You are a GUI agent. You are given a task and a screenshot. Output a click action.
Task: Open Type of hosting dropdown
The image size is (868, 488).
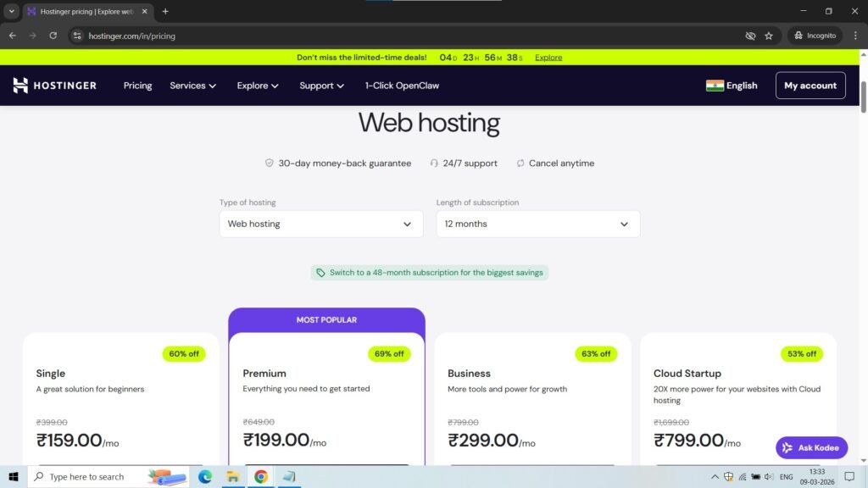coord(321,224)
